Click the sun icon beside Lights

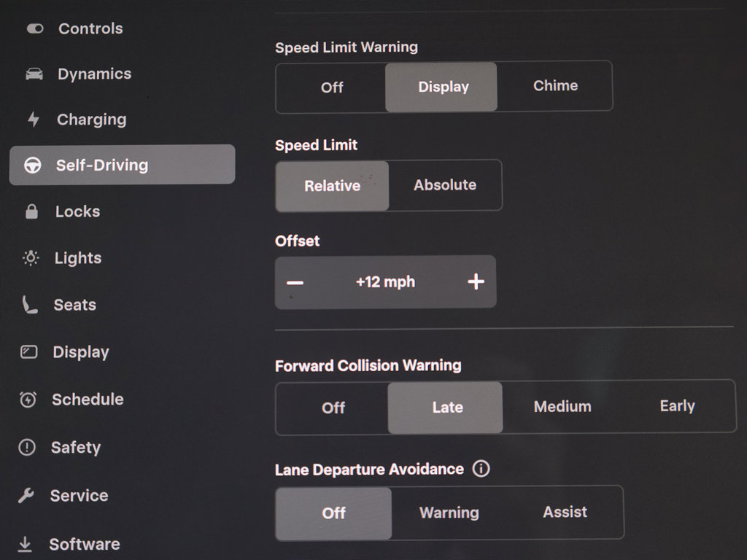(31, 257)
